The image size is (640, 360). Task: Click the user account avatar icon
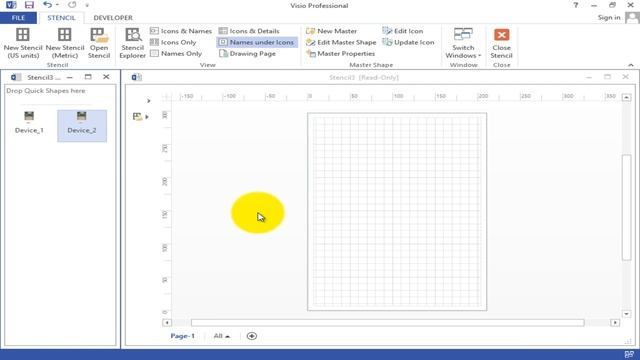coord(632,18)
